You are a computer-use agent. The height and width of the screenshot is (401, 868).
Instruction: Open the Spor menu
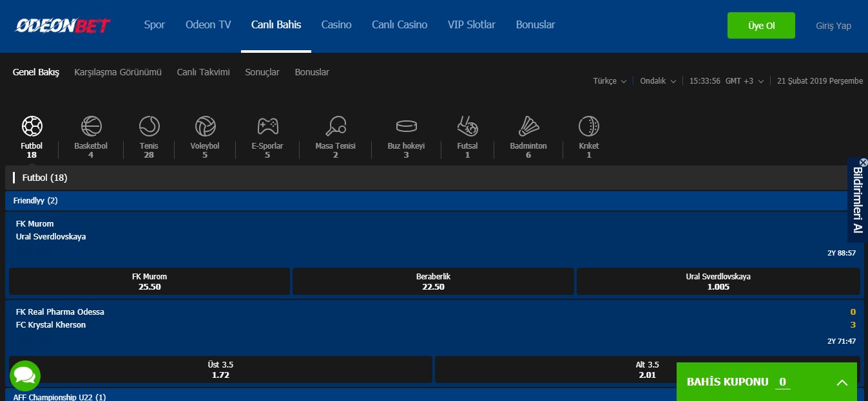point(155,25)
